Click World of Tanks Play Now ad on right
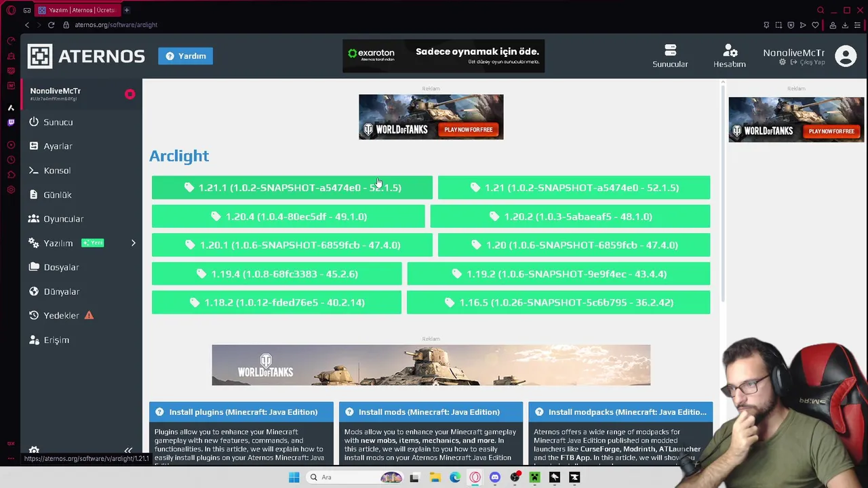This screenshot has width=868, height=488. pos(796,119)
